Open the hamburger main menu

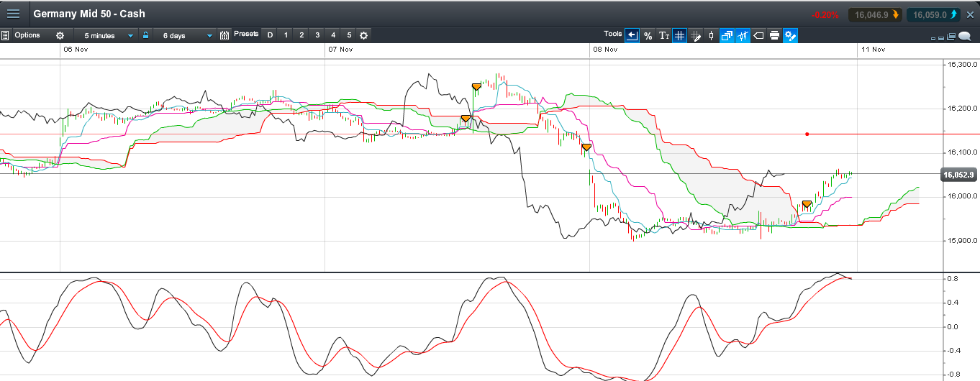click(13, 14)
